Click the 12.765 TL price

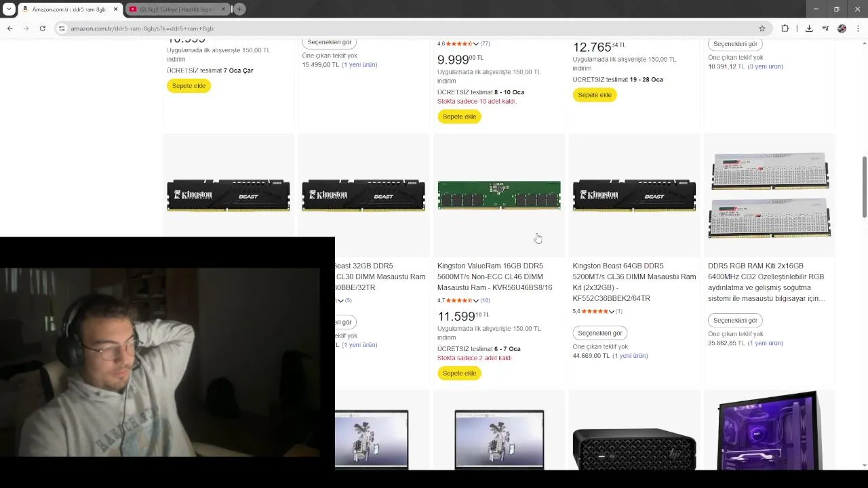pyautogui.click(x=599, y=47)
